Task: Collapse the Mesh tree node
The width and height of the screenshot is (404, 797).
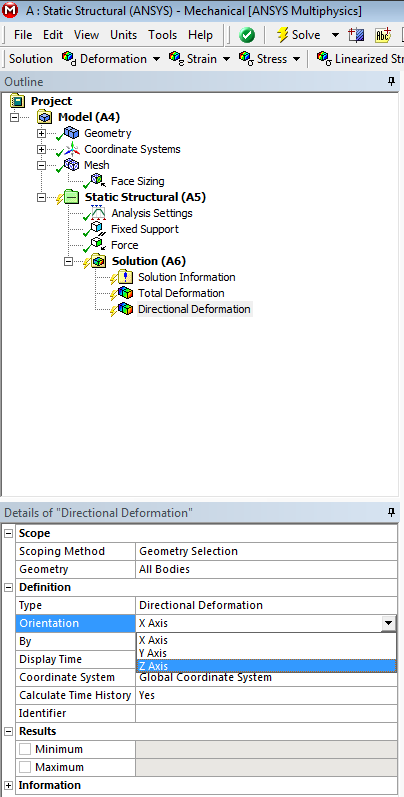Action: pyautogui.click(x=42, y=166)
